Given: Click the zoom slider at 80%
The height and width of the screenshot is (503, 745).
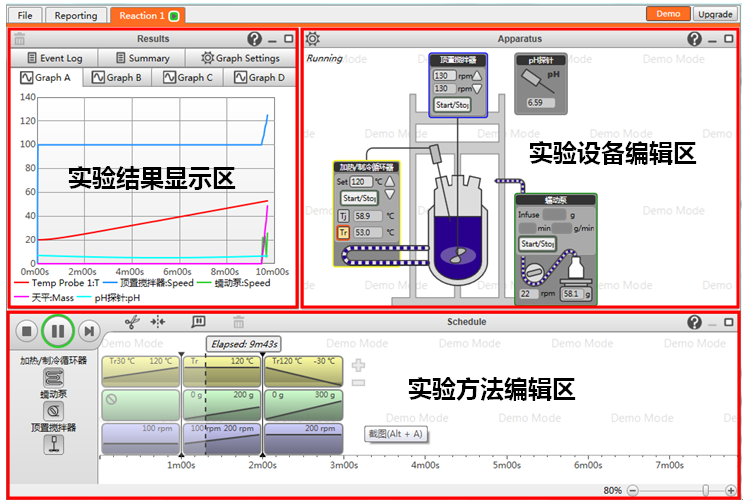Looking at the screenshot, I should pos(706,490).
